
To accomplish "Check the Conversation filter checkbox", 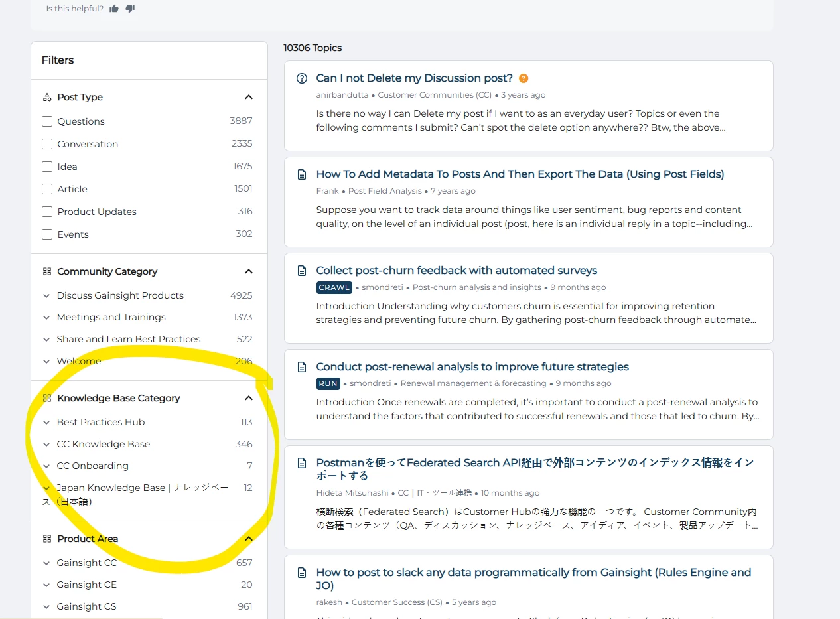I will coord(47,144).
